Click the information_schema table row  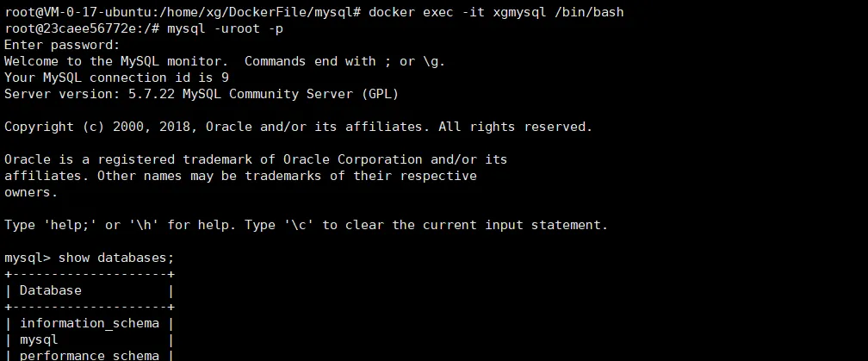pos(90,323)
